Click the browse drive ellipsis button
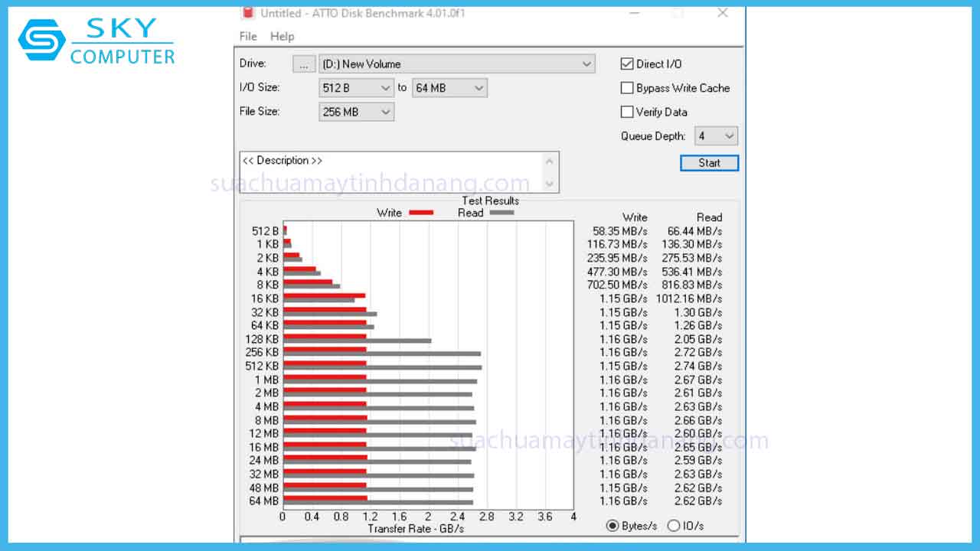The height and width of the screenshot is (551, 980). click(x=304, y=64)
